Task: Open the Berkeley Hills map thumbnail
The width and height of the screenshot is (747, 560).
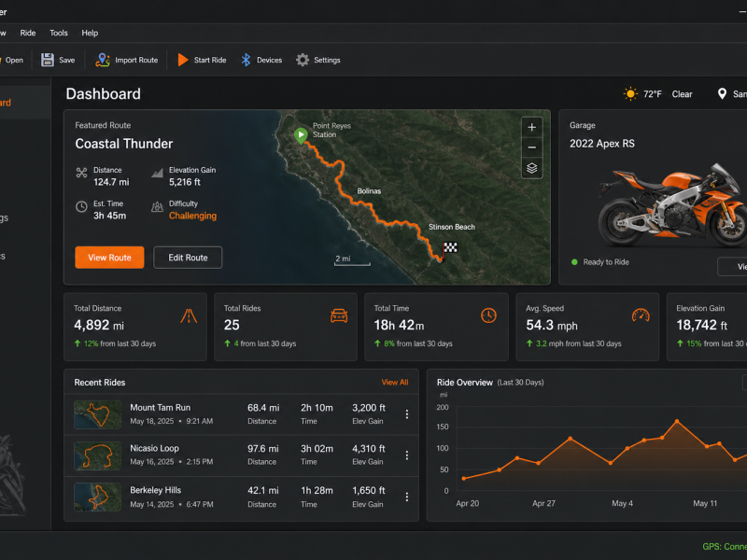Action: 98,497
